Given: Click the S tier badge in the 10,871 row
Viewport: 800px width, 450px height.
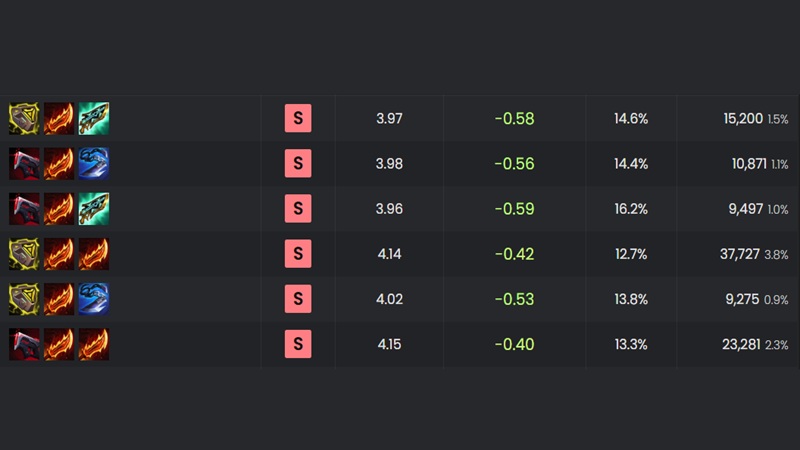Looking at the screenshot, I should tap(297, 164).
